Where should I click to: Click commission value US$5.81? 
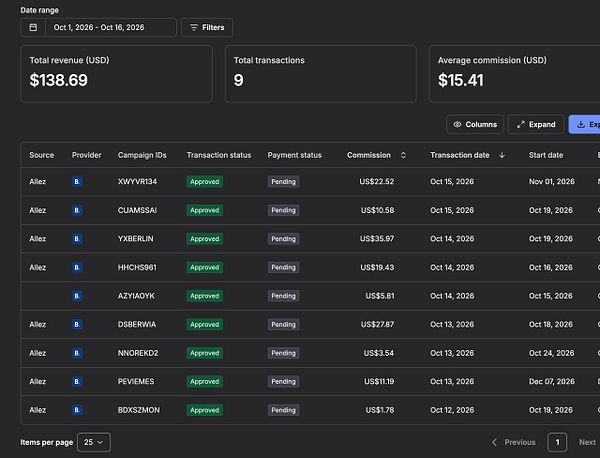pos(380,296)
